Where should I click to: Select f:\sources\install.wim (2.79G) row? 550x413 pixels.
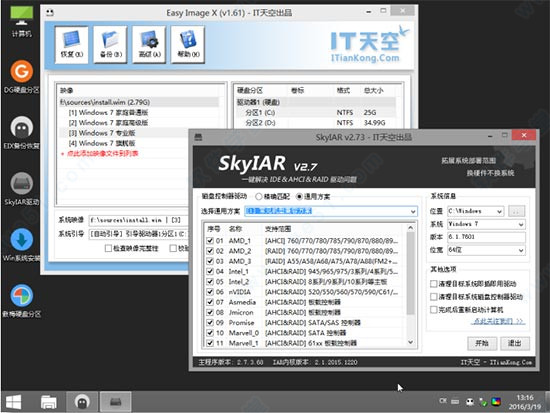(x=139, y=102)
